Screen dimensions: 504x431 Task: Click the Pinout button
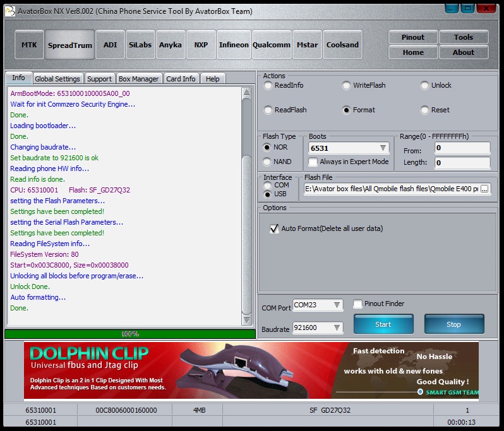tap(413, 37)
